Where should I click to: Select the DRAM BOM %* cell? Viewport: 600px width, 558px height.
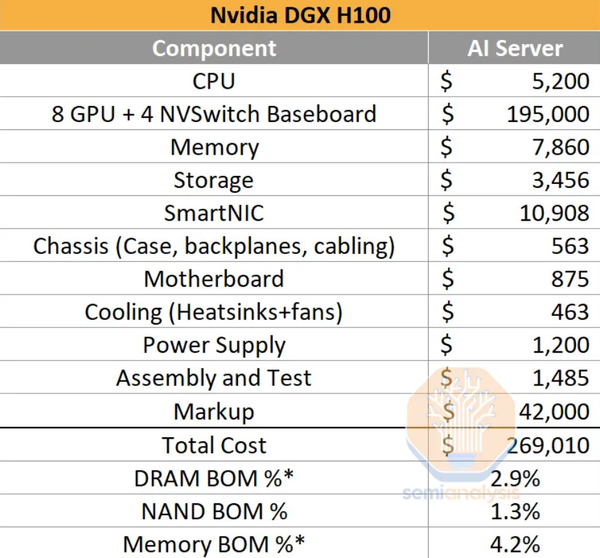[x=214, y=478]
